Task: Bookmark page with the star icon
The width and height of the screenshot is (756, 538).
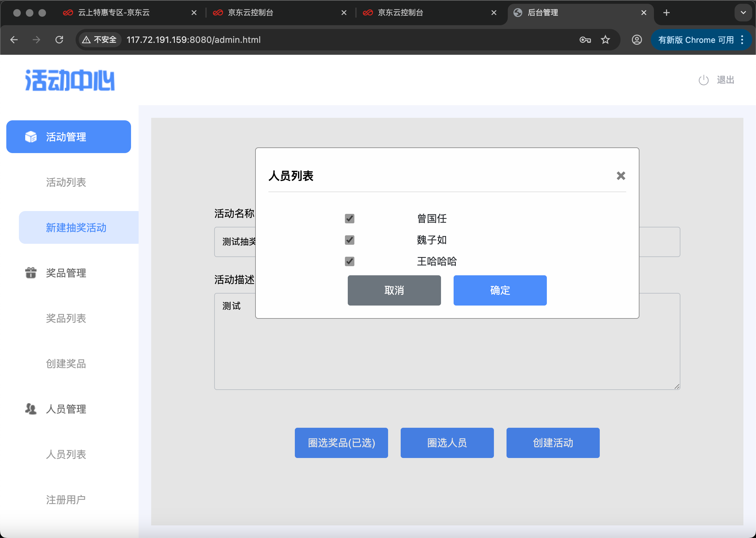Action: pos(605,40)
